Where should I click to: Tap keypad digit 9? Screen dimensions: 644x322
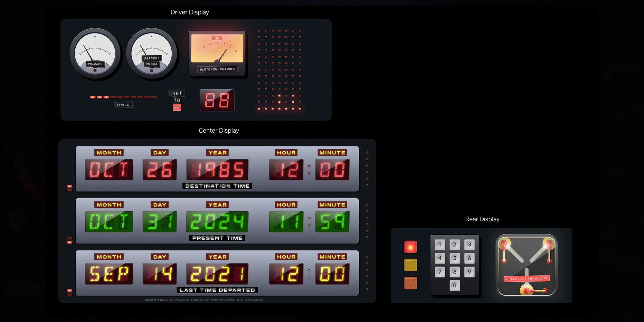469,272
